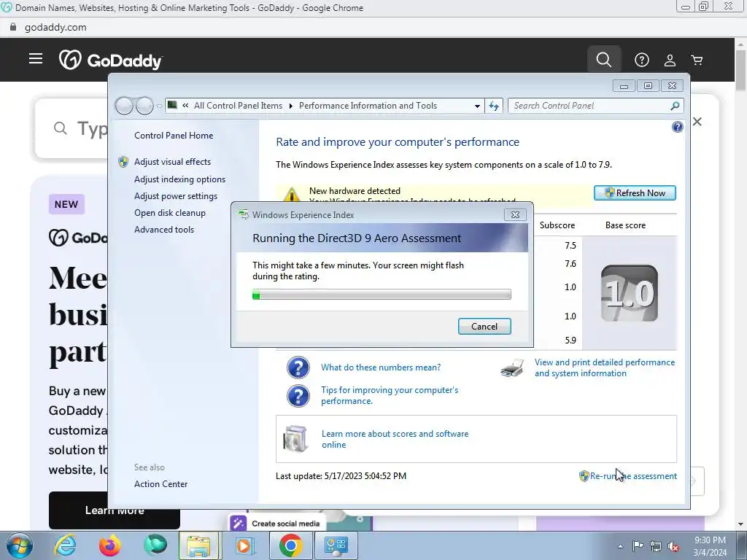Open Tips for improving computer's performance
This screenshot has height=560, width=747.
(390, 395)
